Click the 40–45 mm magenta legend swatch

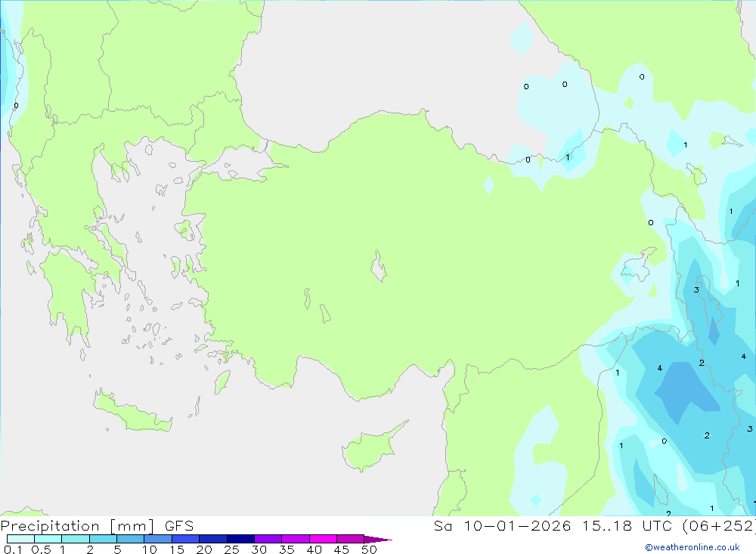click(323, 539)
